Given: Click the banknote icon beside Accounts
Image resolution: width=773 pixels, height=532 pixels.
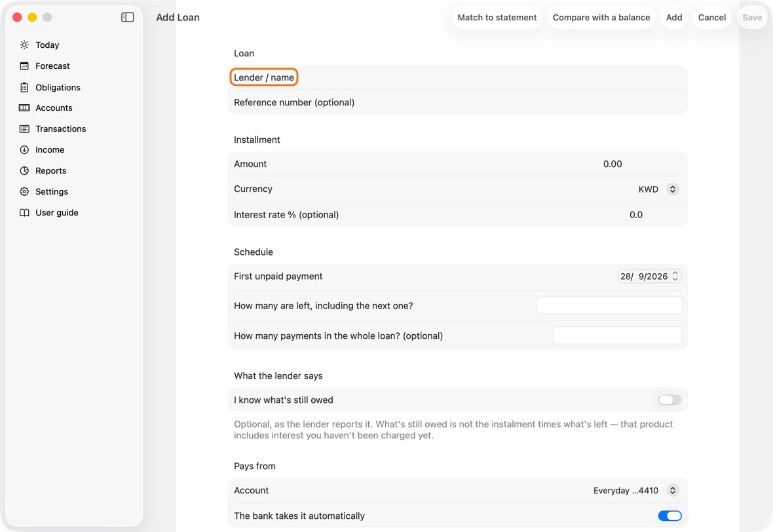Looking at the screenshot, I should (24, 108).
